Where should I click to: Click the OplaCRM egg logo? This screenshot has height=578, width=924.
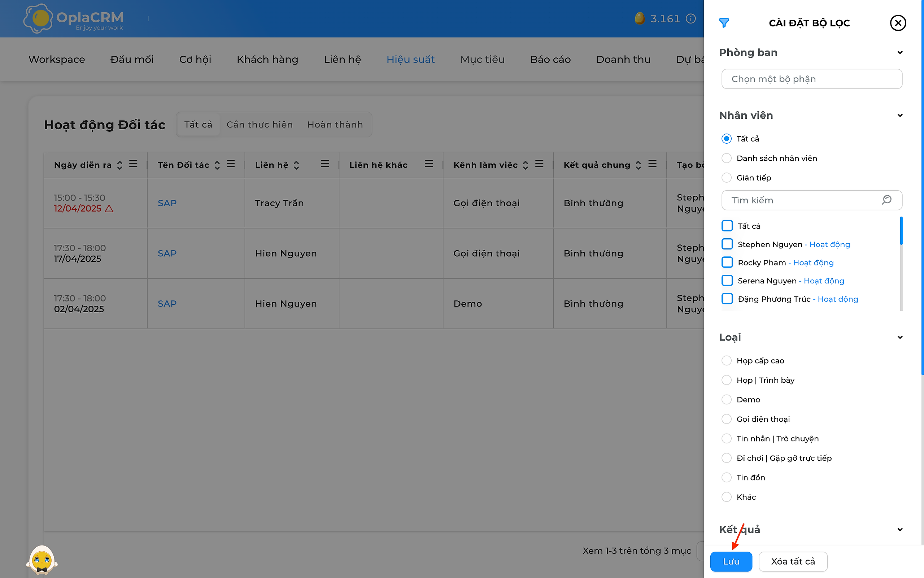(38, 18)
